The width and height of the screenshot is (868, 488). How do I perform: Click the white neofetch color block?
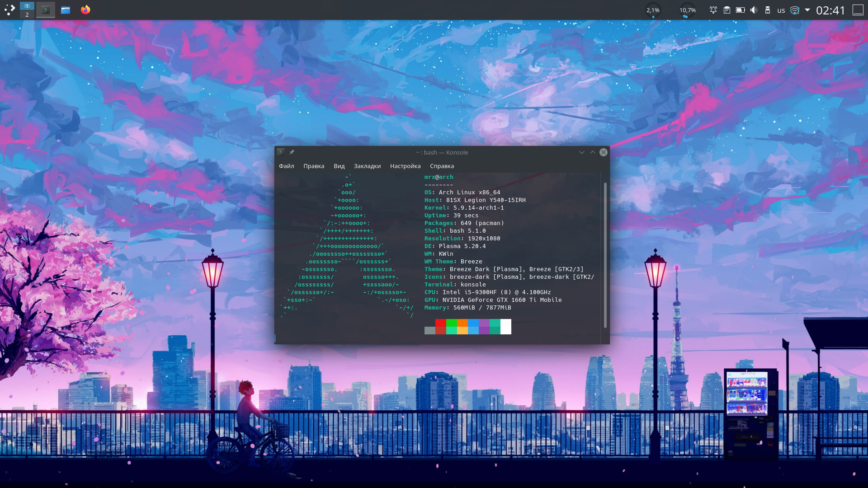tap(506, 327)
